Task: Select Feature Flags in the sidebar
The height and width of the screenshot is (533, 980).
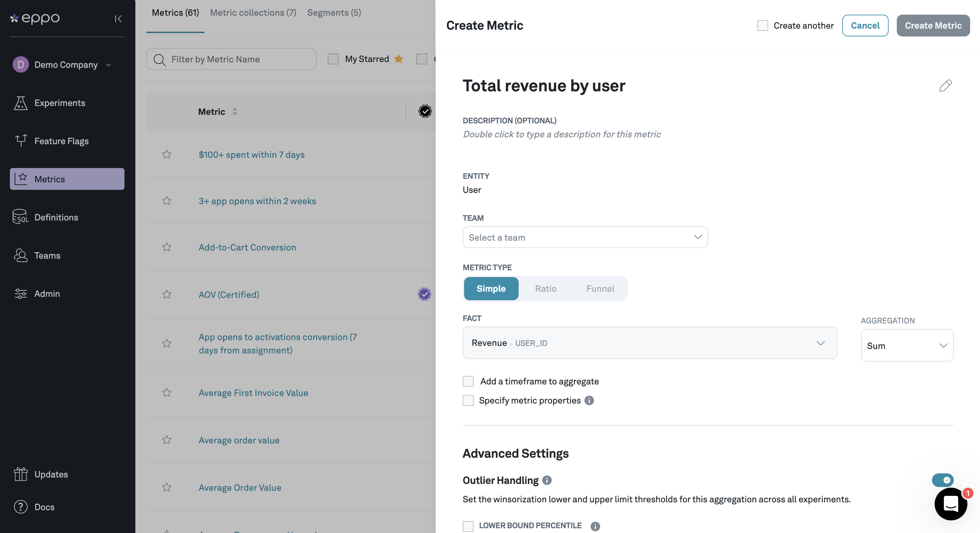Action: pos(61,141)
